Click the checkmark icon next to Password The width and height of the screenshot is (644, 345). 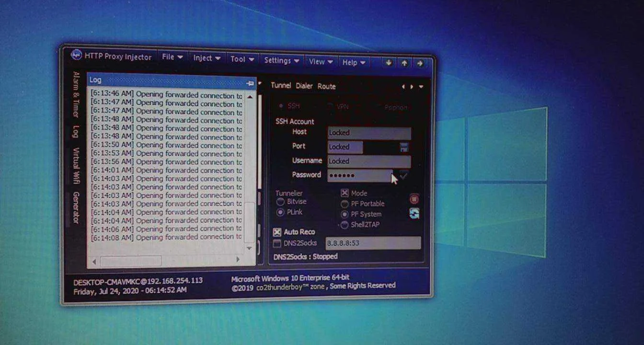point(403,176)
